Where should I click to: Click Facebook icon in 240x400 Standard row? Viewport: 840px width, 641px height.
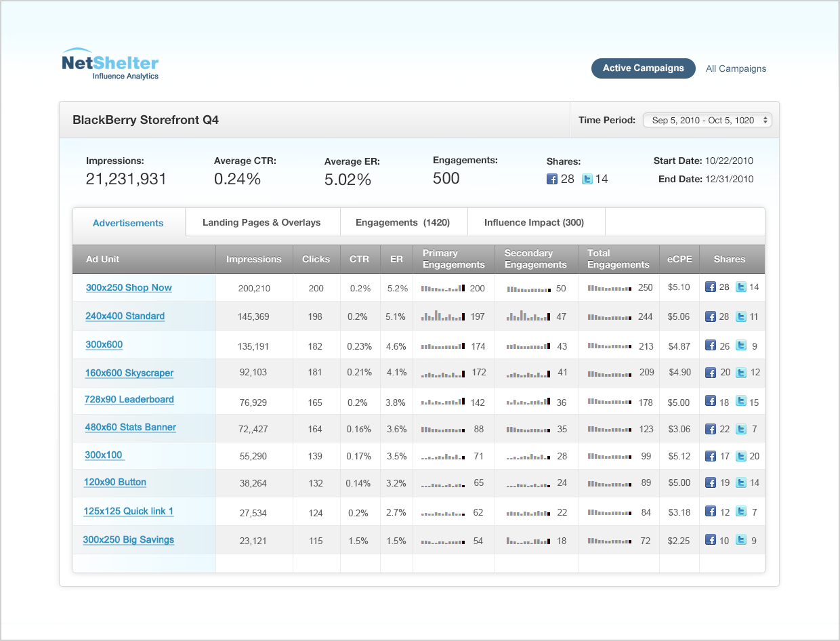click(711, 316)
